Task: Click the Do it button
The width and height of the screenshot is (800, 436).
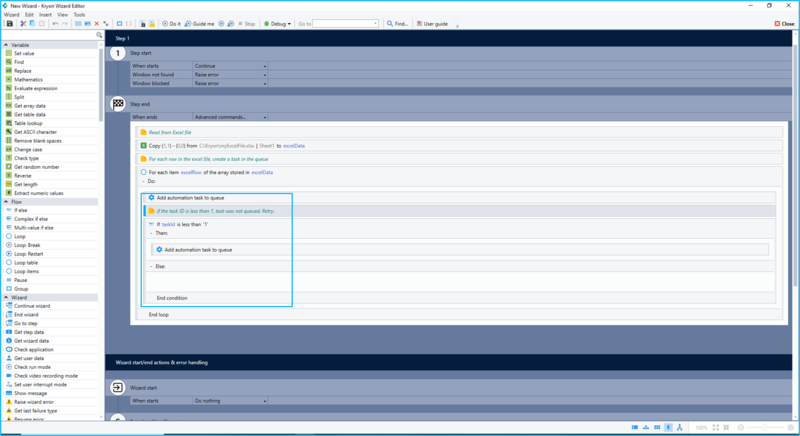Action: (x=170, y=22)
